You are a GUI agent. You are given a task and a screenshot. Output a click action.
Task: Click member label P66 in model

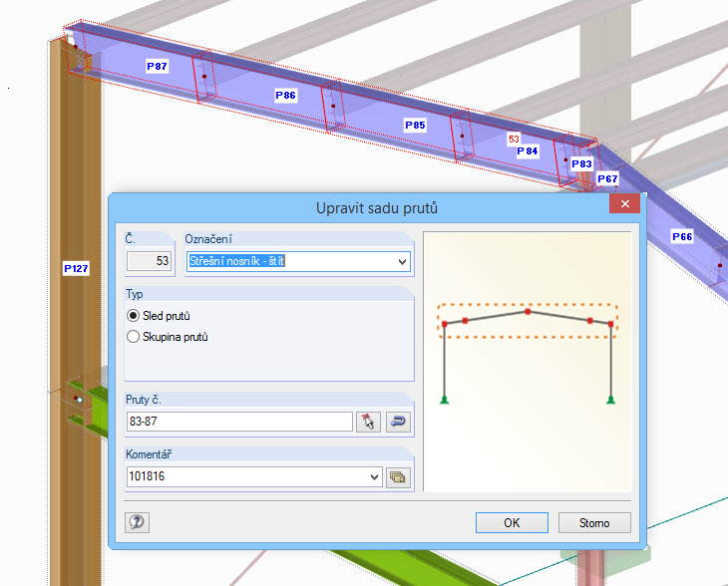[682, 236]
